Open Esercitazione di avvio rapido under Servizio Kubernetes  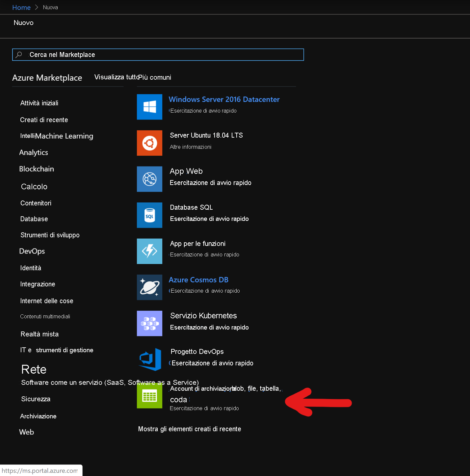[209, 328]
